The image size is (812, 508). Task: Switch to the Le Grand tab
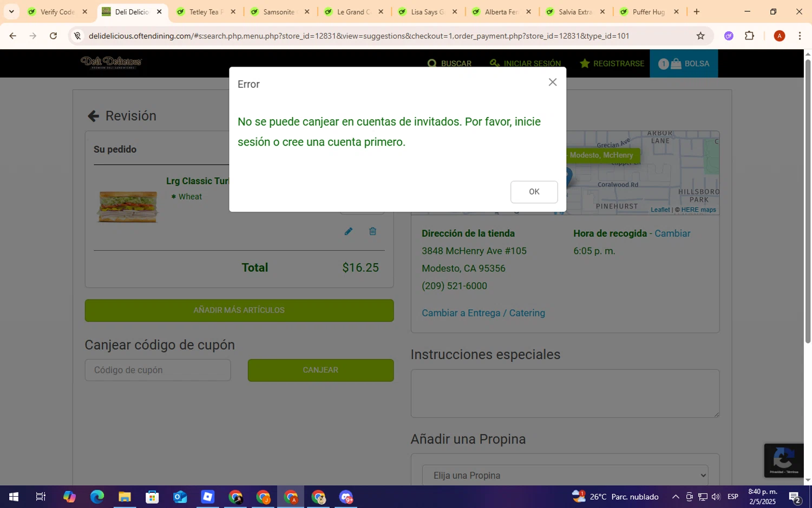coord(353,12)
